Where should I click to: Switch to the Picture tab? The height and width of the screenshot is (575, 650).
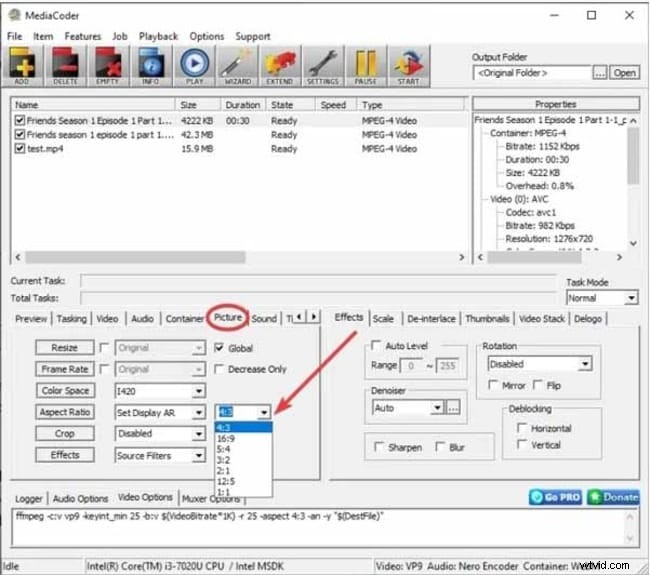click(228, 318)
